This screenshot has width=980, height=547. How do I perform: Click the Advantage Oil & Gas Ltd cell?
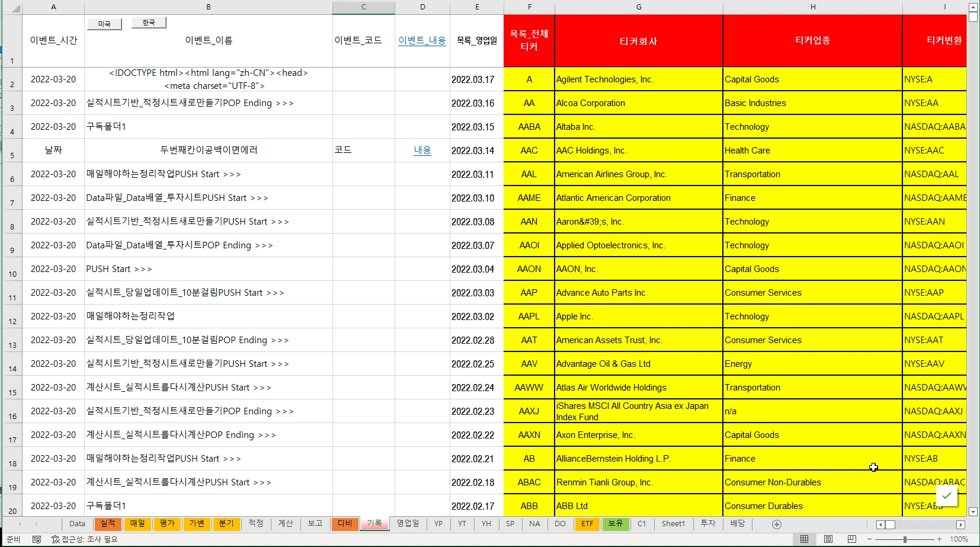coord(639,364)
